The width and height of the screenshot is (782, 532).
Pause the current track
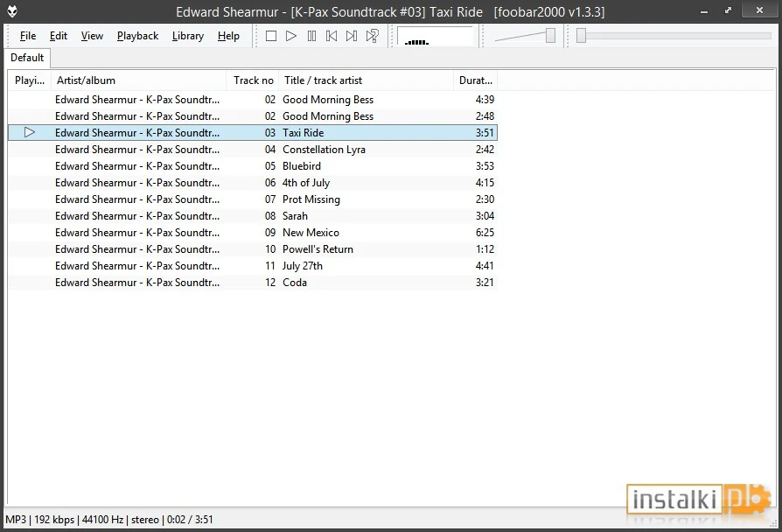pos(311,36)
